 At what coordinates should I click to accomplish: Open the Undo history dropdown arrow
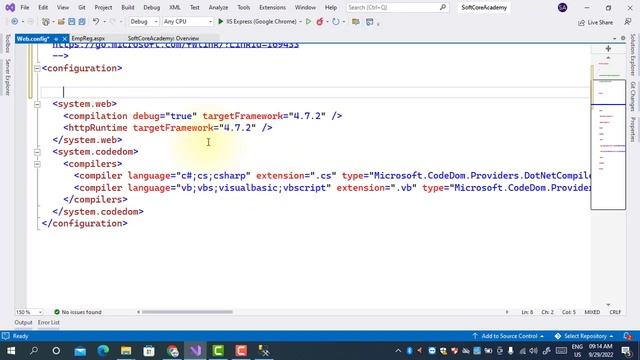tap(104, 22)
